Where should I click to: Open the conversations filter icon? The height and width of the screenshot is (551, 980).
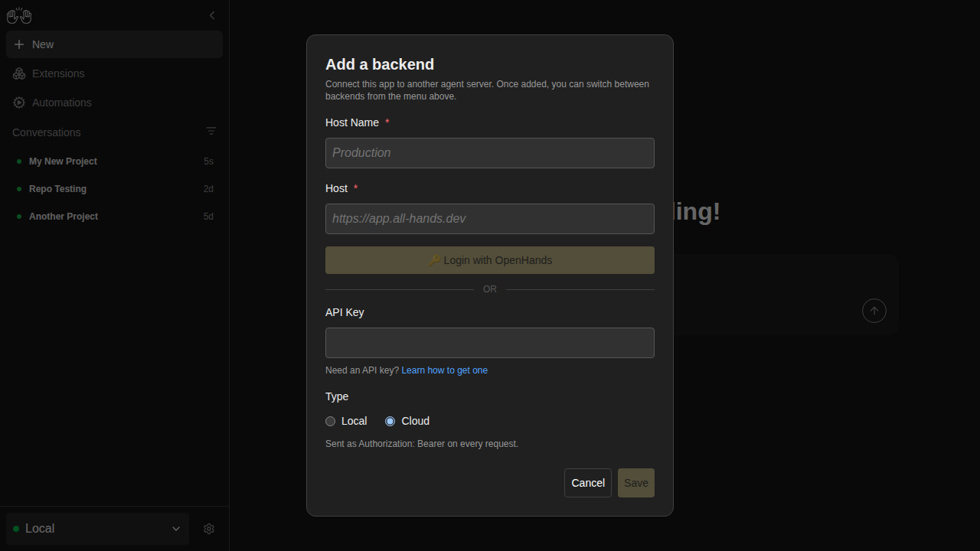[x=211, y=132]
